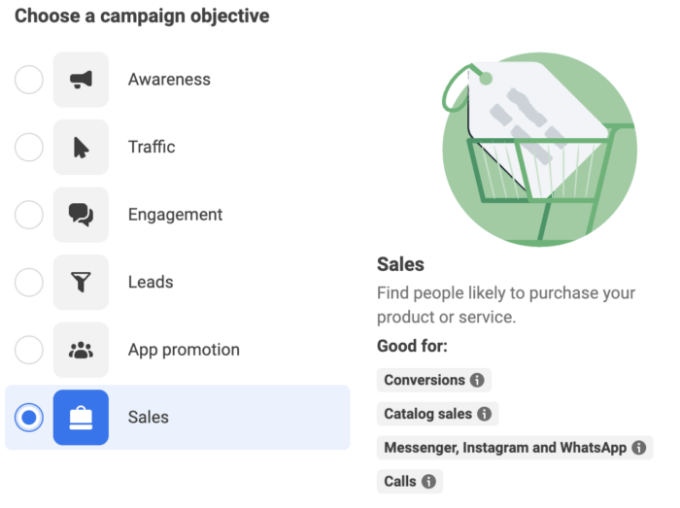
Task: Choose the Leads objective label
Action: click(x=150, y=282)
